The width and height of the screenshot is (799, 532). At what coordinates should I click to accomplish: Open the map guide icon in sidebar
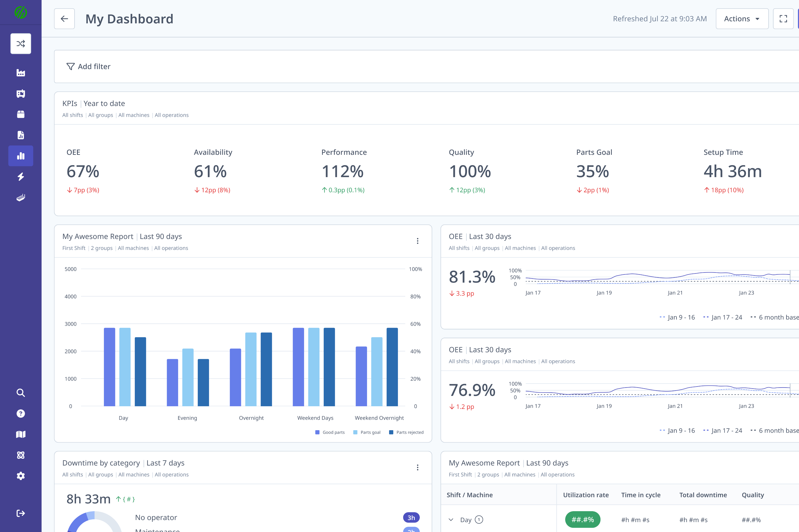(21, 434)
